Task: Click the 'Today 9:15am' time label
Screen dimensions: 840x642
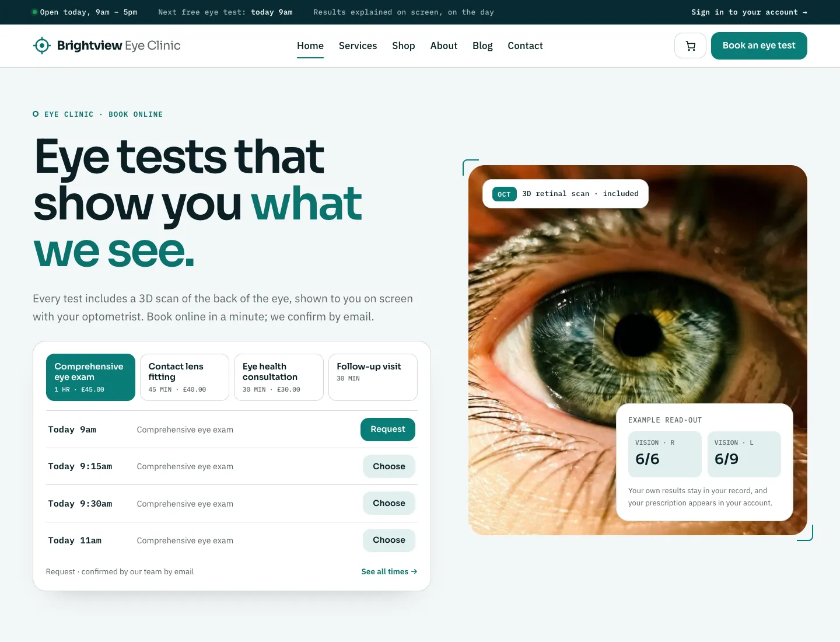Action: [80, 466]
